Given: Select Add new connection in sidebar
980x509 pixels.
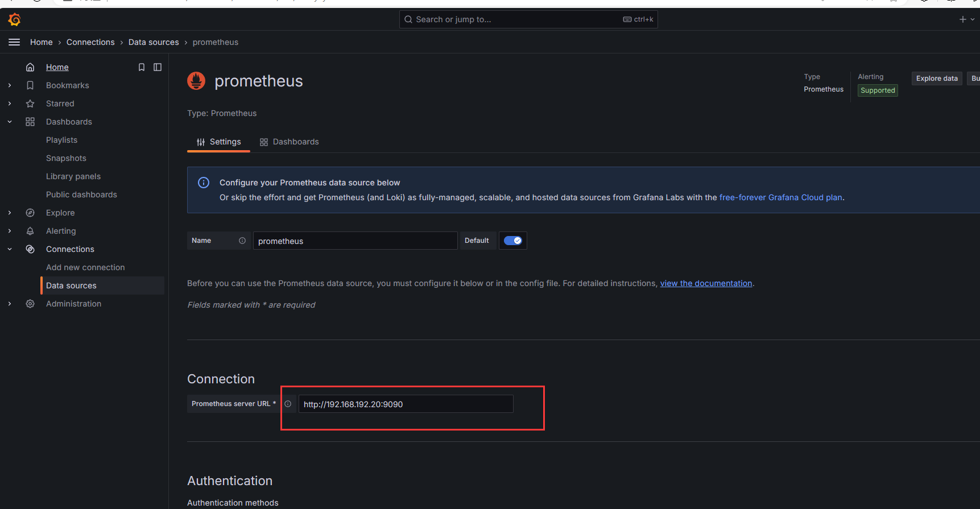Looking at the screenshot, I should click(x=85, y=267).
